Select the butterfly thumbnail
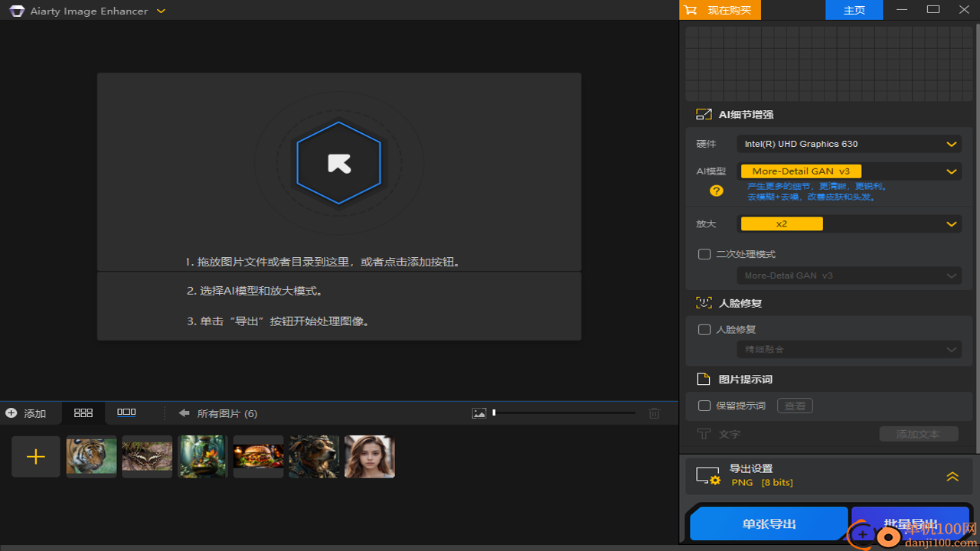Image resolution: width=980 pixels, height=551 pixels. 147,457
